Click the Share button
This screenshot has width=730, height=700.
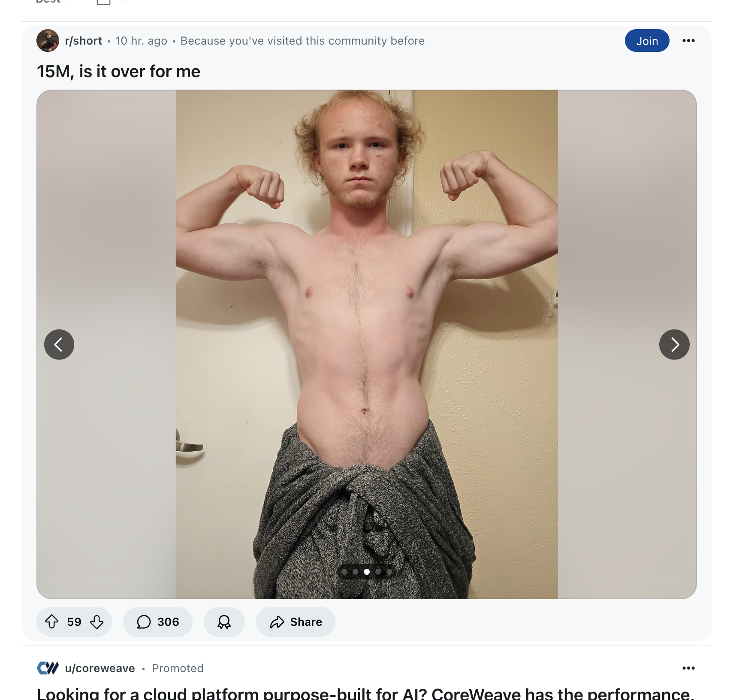(296, 622)
